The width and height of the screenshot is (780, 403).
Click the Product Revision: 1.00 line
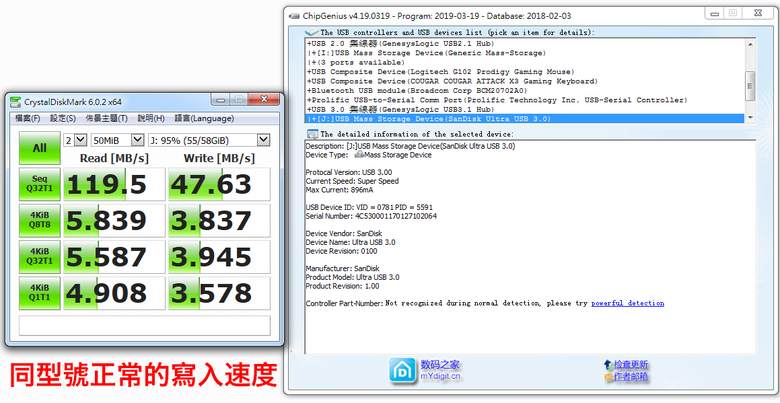click(342, 286)
